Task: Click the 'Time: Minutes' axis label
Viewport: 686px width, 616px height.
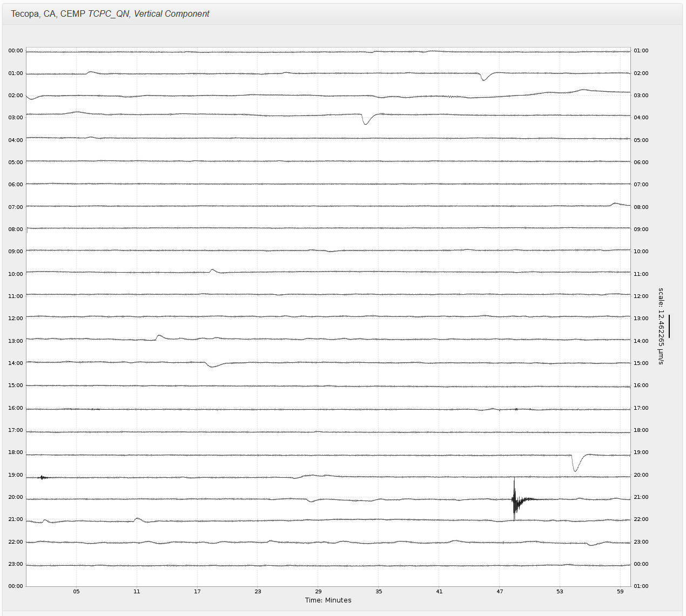Action: pos(328,600)
